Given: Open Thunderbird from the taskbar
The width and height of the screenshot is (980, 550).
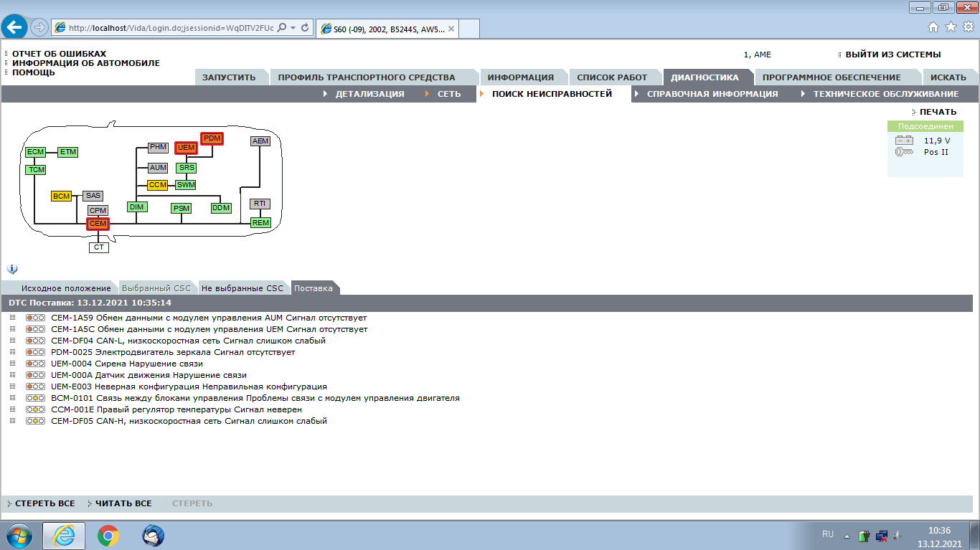Looking at the screenshot, I should tap(153, 536).
